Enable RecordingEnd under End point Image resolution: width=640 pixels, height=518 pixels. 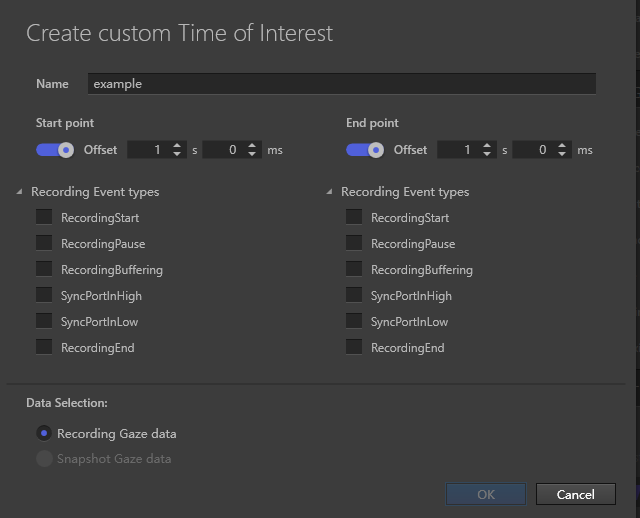(354, 347)
